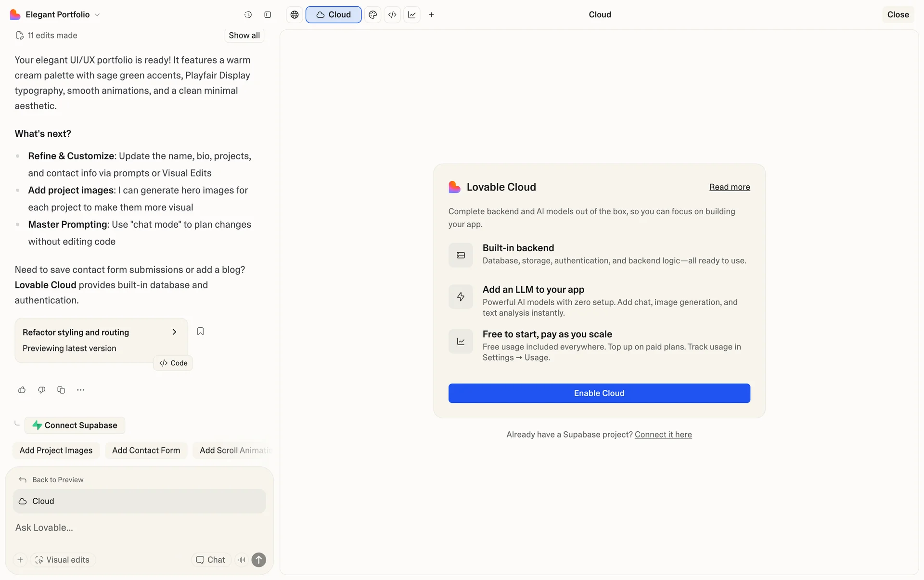Open the analytics chart icon
This screenshot has width=924, height=580.
coord(412,15)
